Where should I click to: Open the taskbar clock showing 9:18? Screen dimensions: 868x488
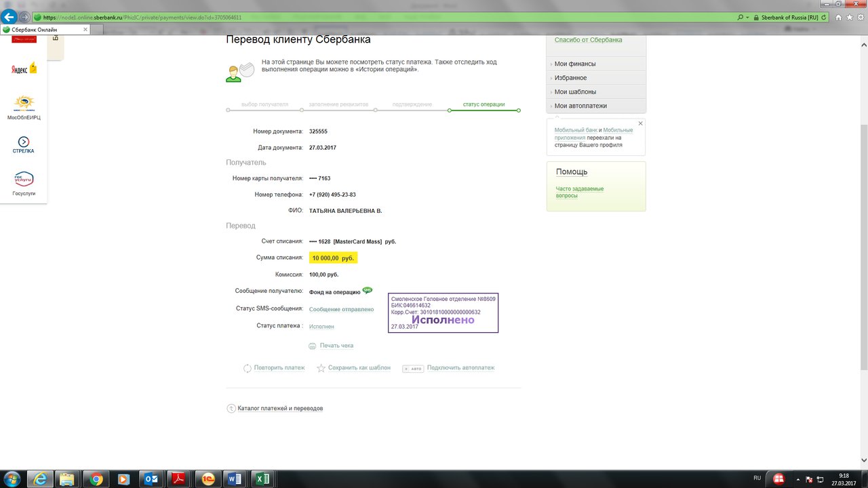(x=844, y=479)
